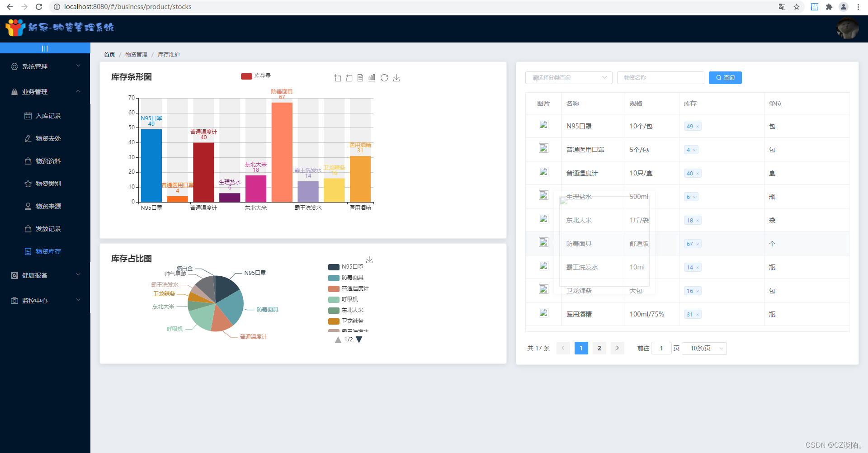
Task: Toggle 东北大米 in the pie chart legend
Action: pos(346,310)
